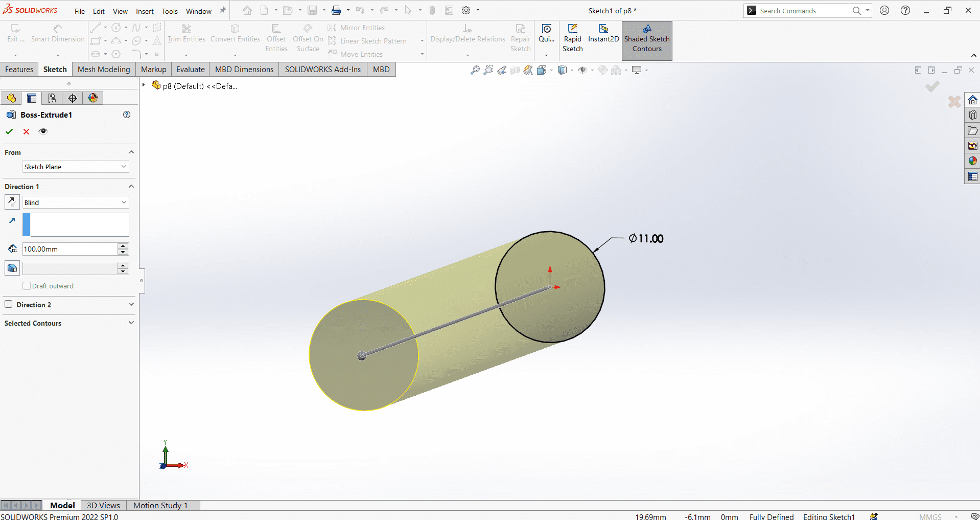Open Boss-Extrude1 help icon

click(x=127, y=115)
